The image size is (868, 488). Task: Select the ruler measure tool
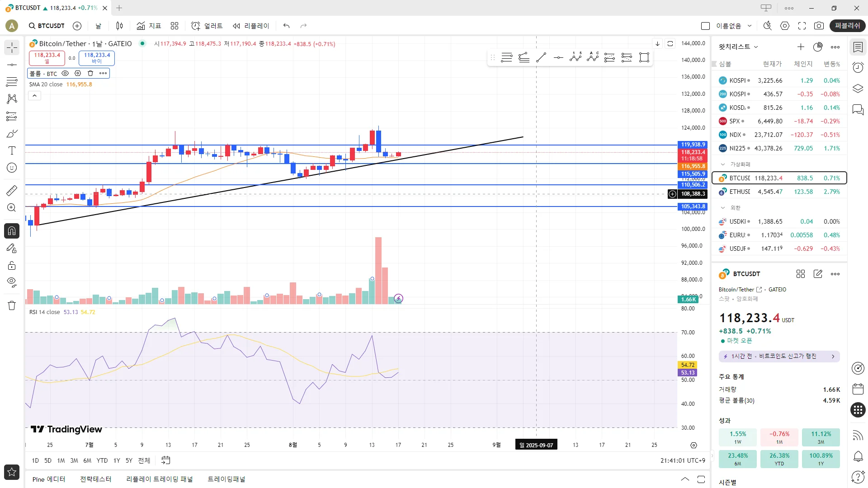12,191
